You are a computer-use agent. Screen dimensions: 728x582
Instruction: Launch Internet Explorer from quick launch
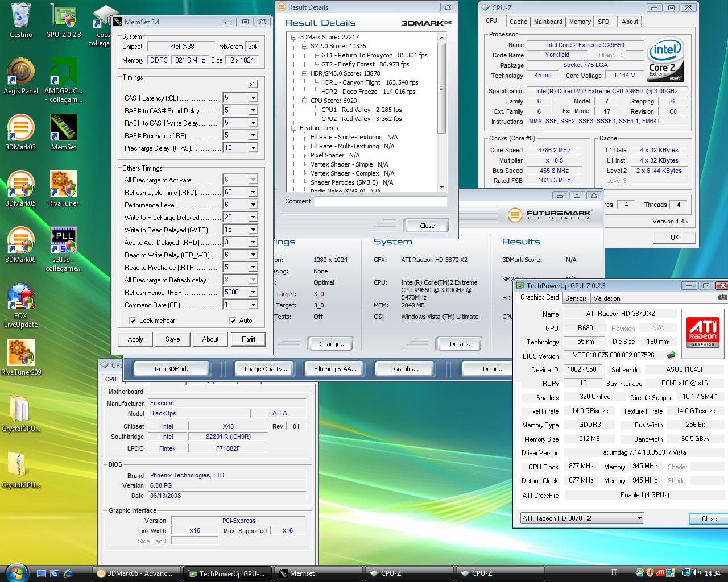click(68, 573)
